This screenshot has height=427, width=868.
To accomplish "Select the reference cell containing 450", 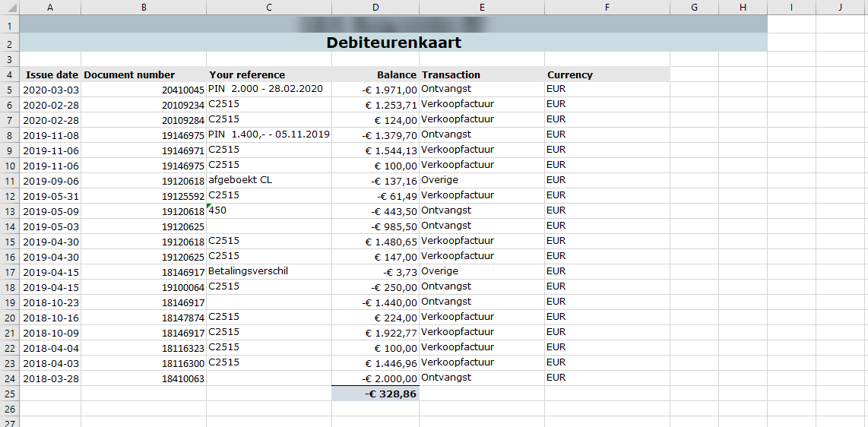I will click(269, 211).
